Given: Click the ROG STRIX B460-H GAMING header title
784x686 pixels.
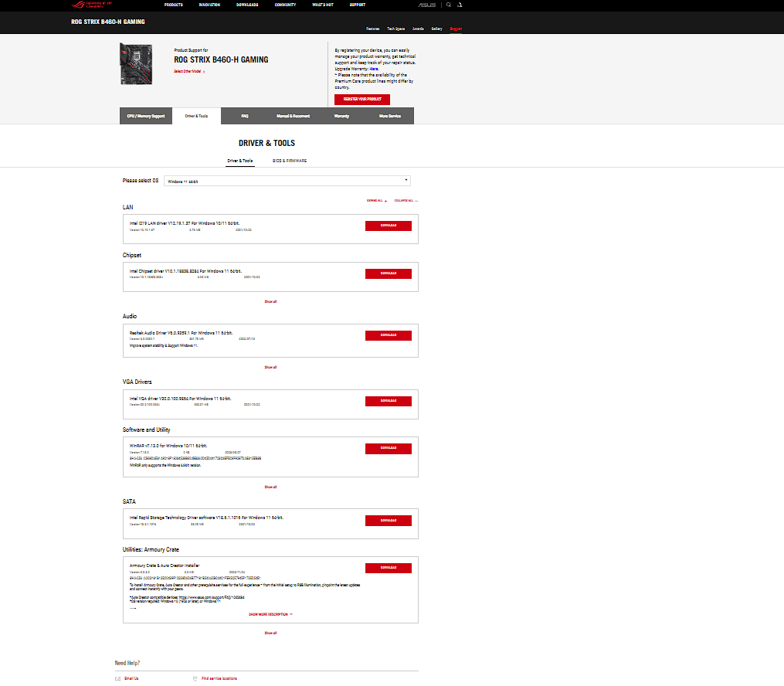Looking at the screenshot, I should [x=108, y=22].
